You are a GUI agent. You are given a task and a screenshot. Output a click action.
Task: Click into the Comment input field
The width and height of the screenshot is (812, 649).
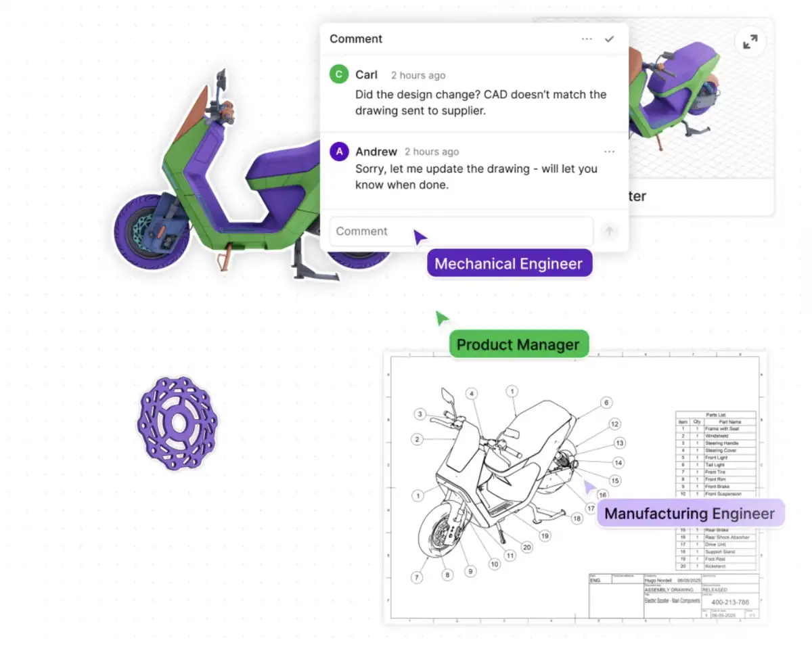[x=461, y=231]
